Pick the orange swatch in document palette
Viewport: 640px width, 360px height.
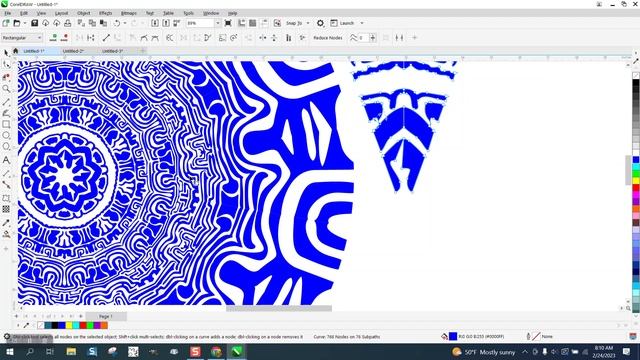pyautogui.click(x=104, y=325)
